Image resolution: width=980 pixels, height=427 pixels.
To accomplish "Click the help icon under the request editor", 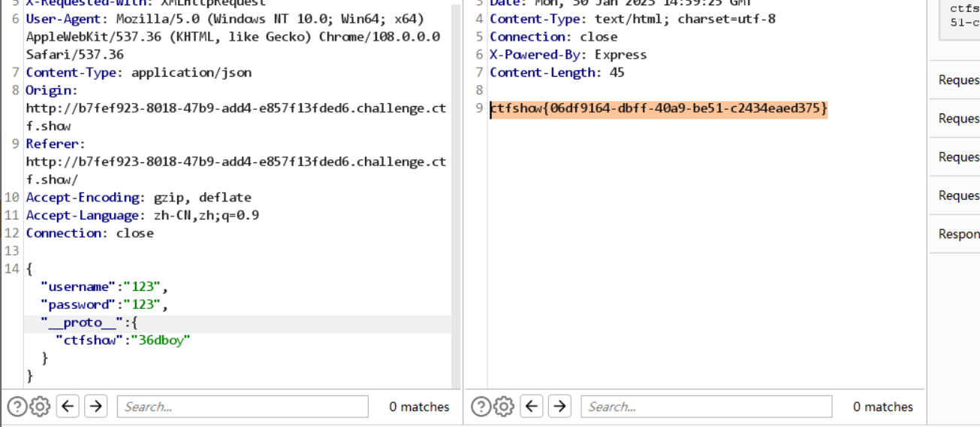I will (x=17, y=407).
